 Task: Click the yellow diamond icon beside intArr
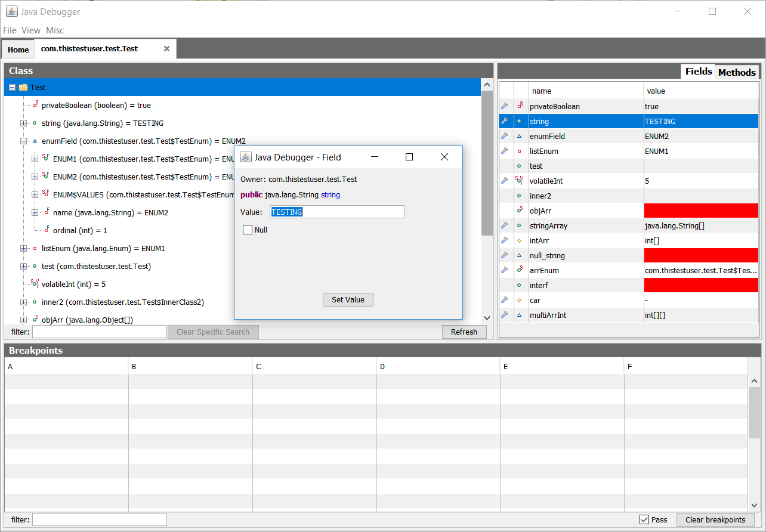[x=520, y=240]
